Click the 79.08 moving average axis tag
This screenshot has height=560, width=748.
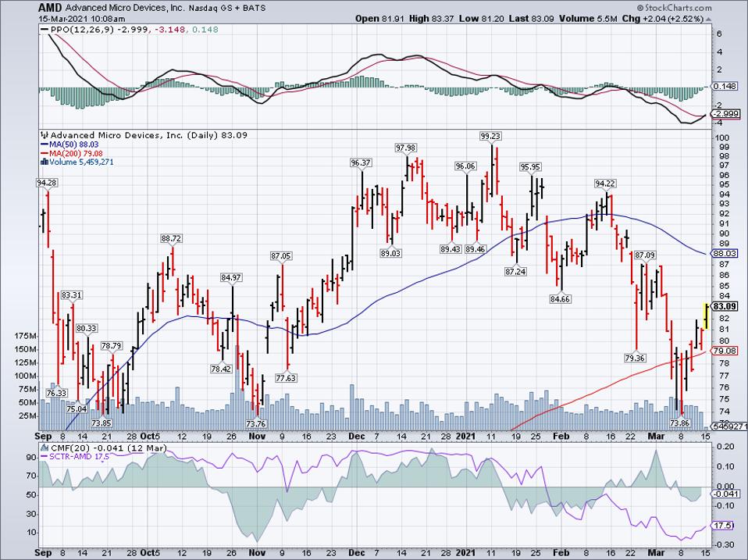(x=724, y=351)
